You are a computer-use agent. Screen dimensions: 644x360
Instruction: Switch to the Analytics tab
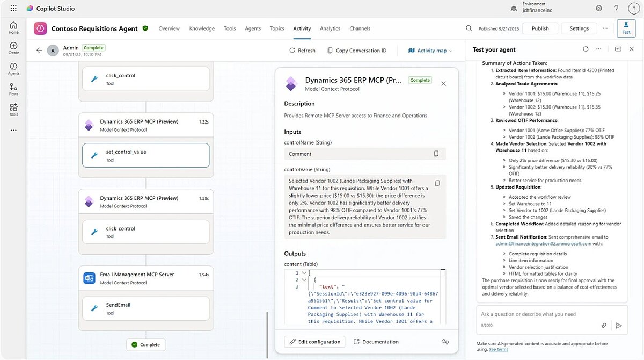tap(330, 28)
